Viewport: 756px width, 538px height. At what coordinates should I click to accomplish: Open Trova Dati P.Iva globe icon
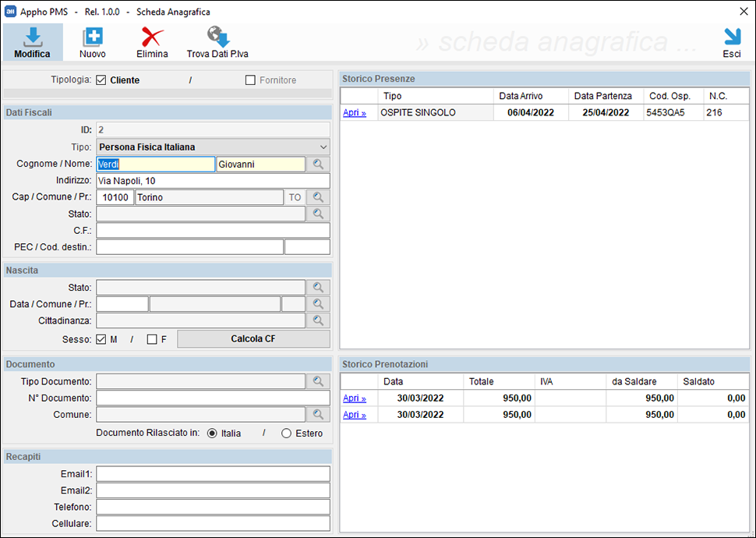pos(218,37)
